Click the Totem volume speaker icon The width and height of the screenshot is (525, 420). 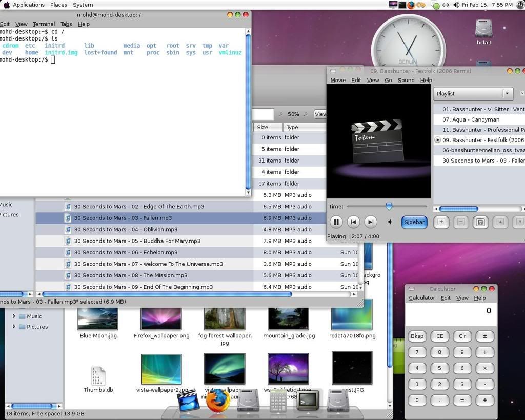pyautogui.click(x=390, y=222)
